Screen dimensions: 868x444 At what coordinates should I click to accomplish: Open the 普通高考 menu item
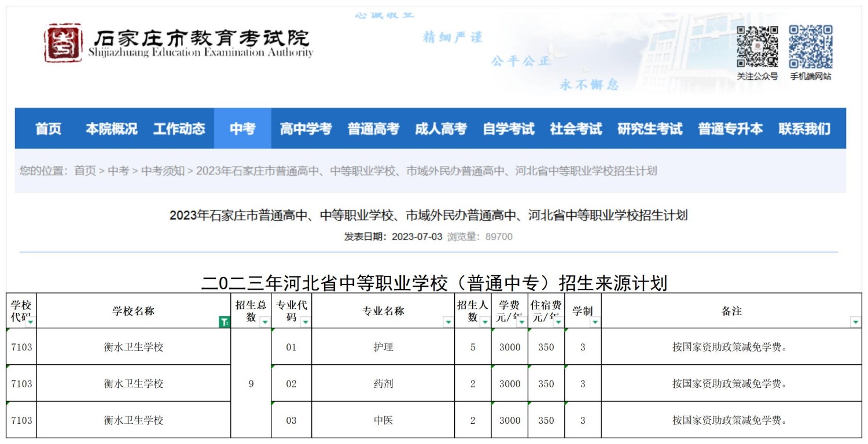[x=373, y=129]
